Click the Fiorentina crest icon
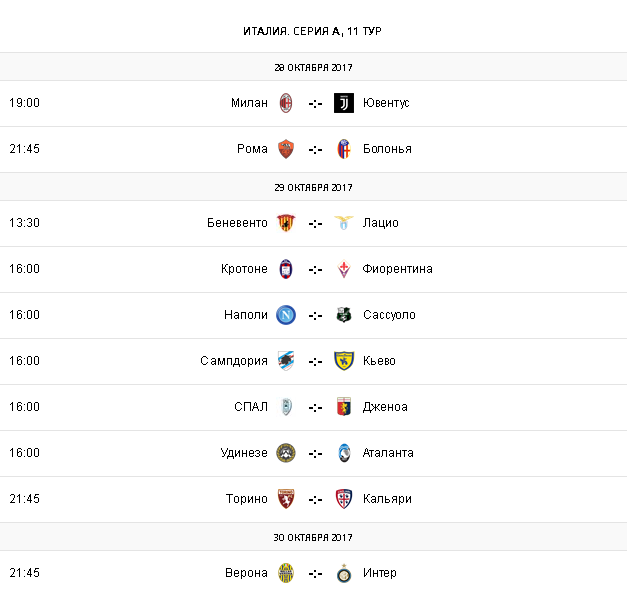 (x=344, y=269)
